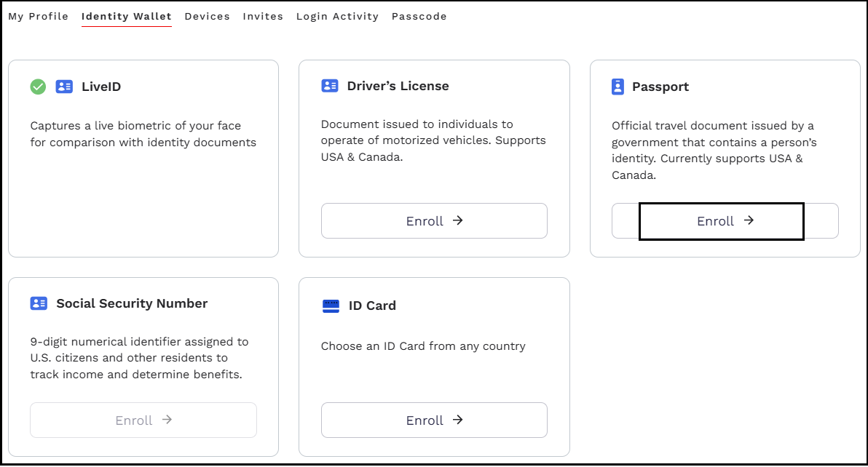Viewport: 868px width, 467px height.
Task: Switch to the Passcode tab
Action: [419, 16]
